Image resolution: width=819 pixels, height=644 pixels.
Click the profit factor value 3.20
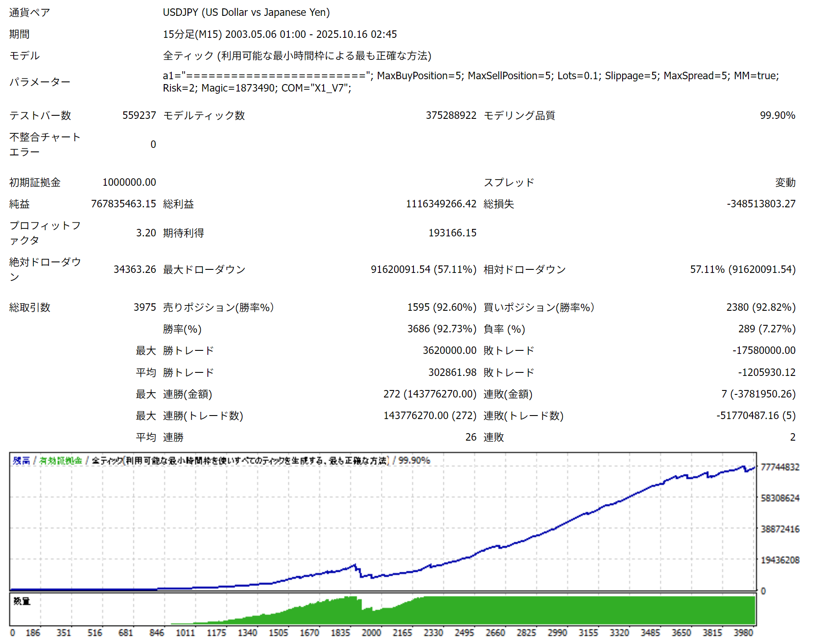click(146, 233)
